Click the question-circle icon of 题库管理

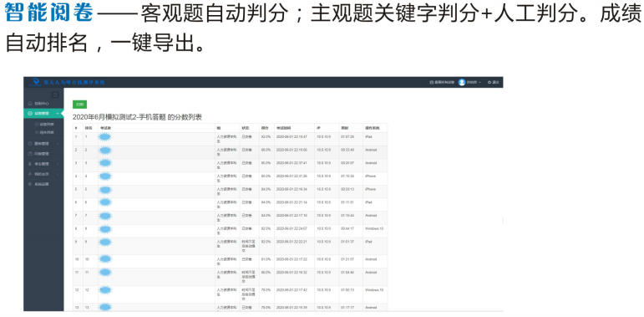tap(30, 144)
